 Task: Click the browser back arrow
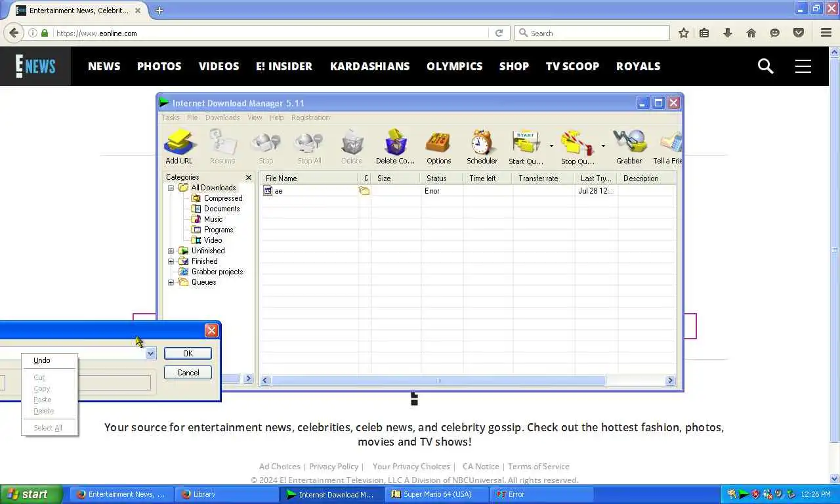(x=14, y=33)
